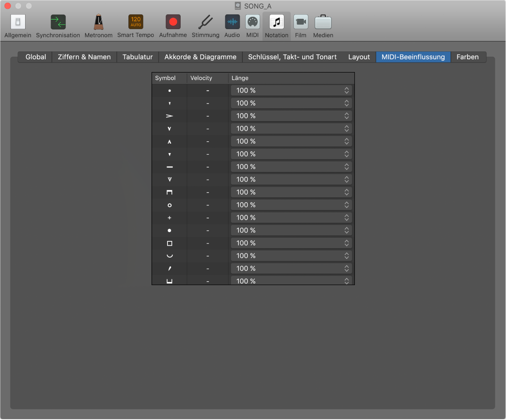
Task: Click the Länge stepper for accent symbol
Action: click(347, 116)
